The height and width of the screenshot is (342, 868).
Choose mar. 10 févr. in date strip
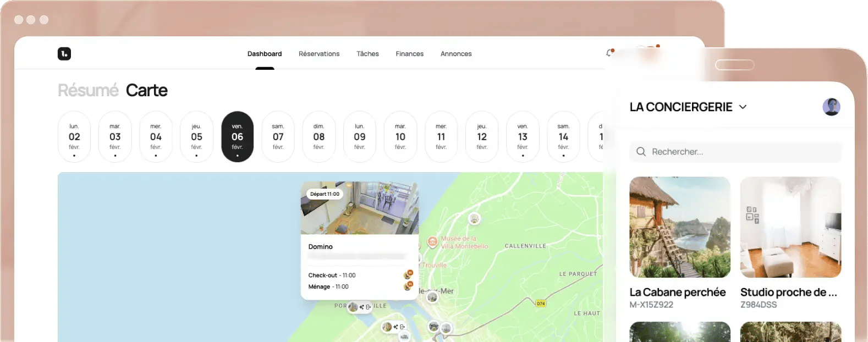400,137
